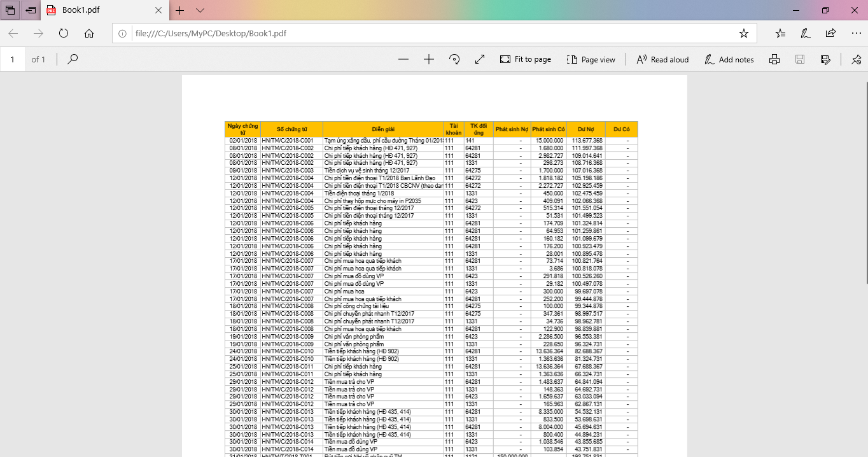
Task: Zoom in on the PDF
Action: click(x=429, y=59)
